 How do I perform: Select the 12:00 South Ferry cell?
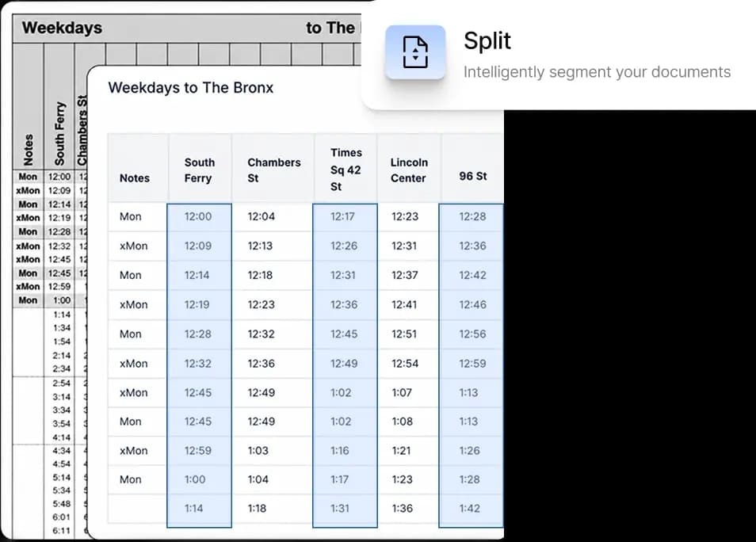tap(199, 216)
